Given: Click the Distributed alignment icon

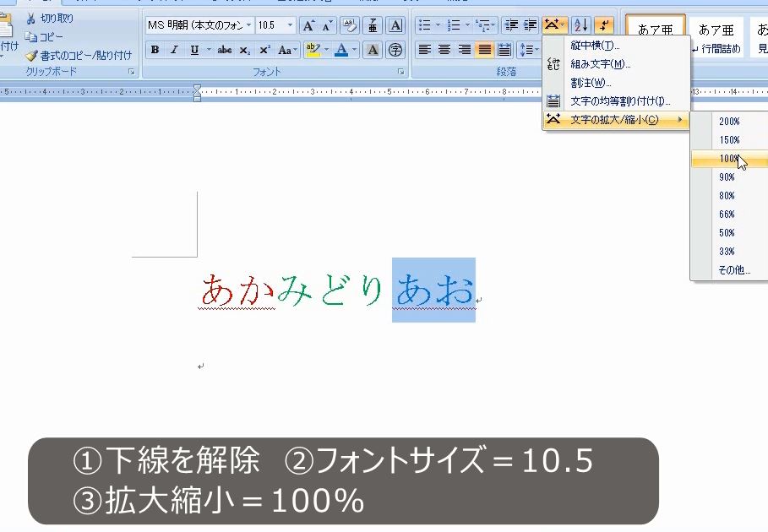Looking at the screenshot, I should (x=504, y=50).
